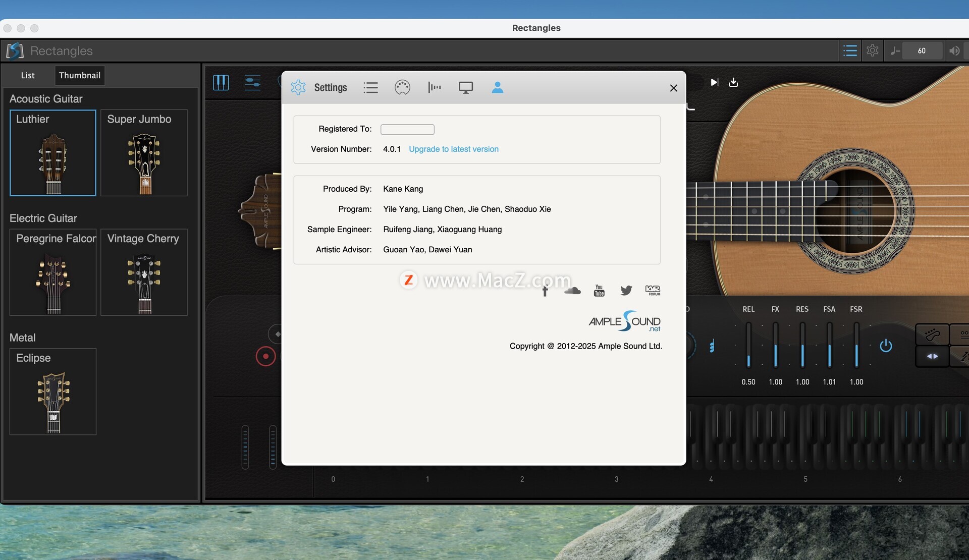The width and height of the screenshot is (969, 560).
Task: Click the blue note icon left of REL
Action: click(712, 346)
